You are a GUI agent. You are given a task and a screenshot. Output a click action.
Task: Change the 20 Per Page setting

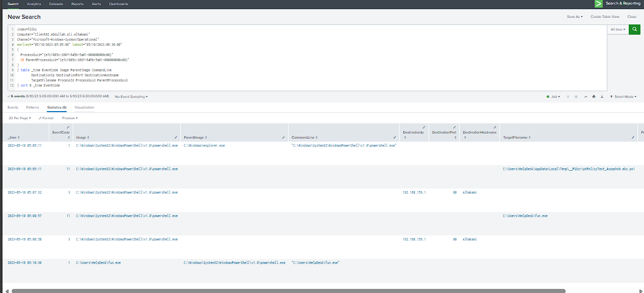coord(20,118)
